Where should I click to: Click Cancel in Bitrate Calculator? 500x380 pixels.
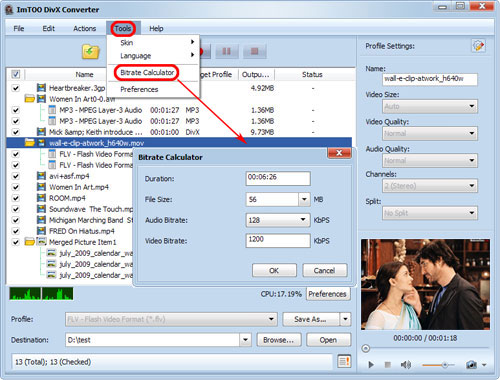tap(324, 270)
